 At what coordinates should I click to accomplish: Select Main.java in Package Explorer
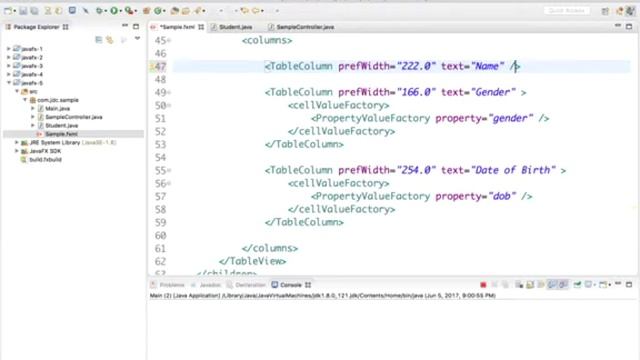click(x=57, y=109)
